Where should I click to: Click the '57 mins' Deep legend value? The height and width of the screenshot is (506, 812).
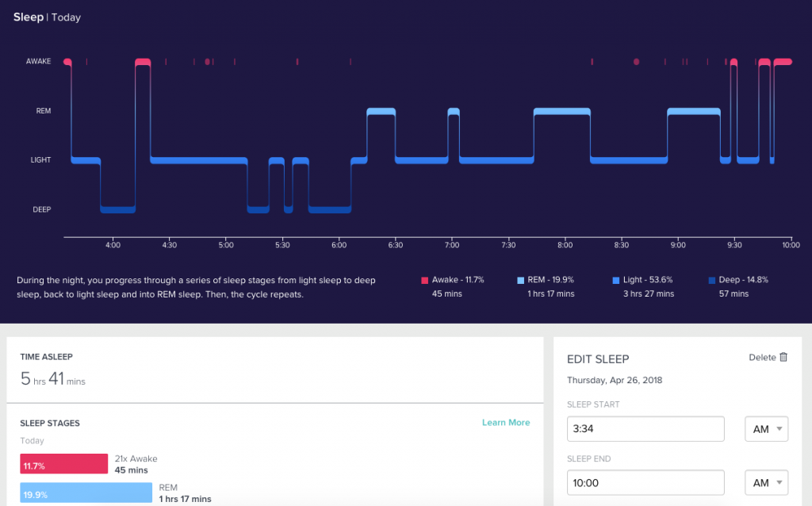(733, 293)
